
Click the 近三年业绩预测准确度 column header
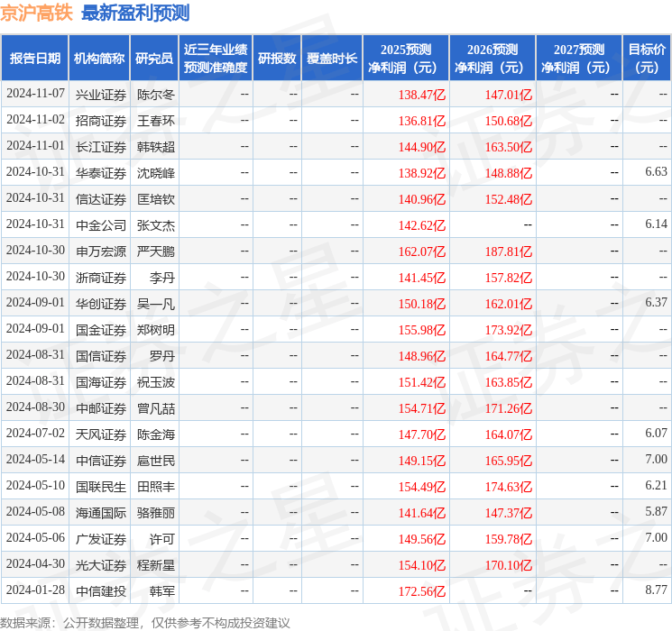216,59
